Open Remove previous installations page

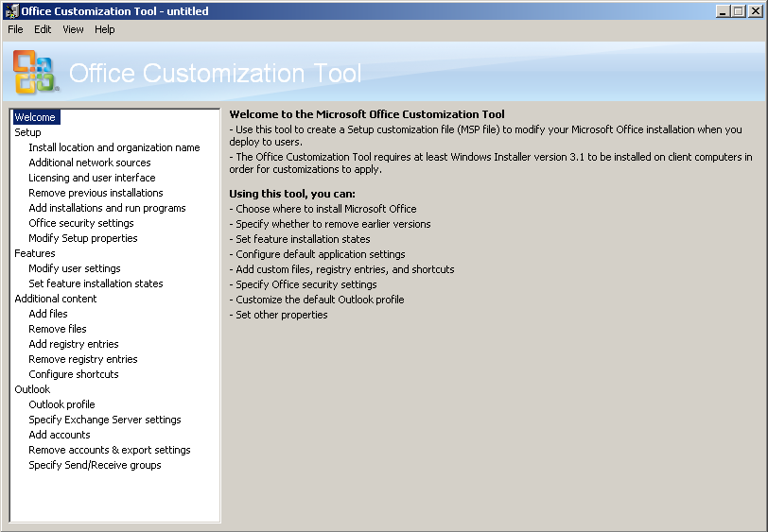(96, 193)
